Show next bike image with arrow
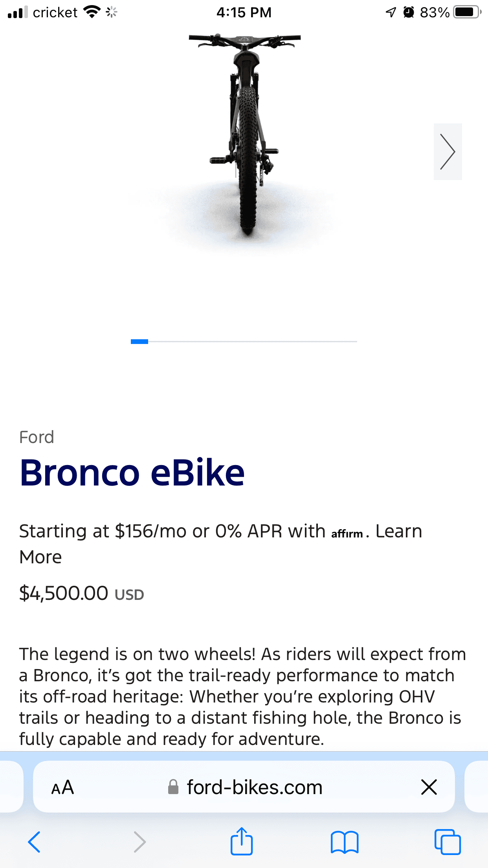Viewport: 488px width, 868px height. [x=448, y=152]
